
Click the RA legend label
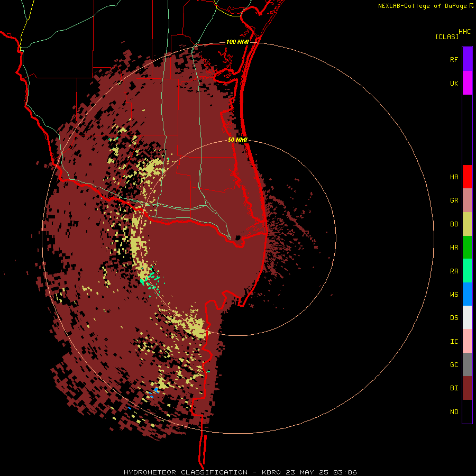[x=454, y=271]
